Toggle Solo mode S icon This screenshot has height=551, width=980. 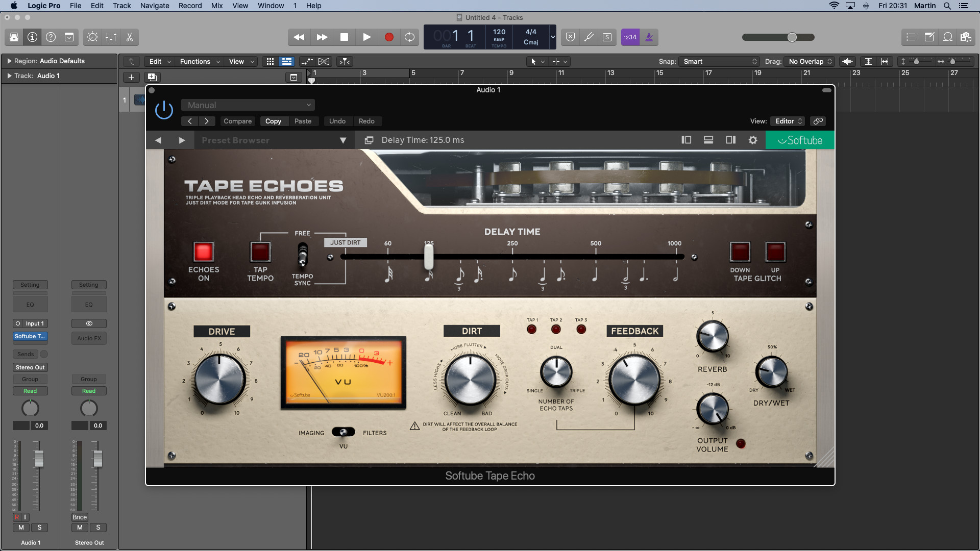click(607, 37)
